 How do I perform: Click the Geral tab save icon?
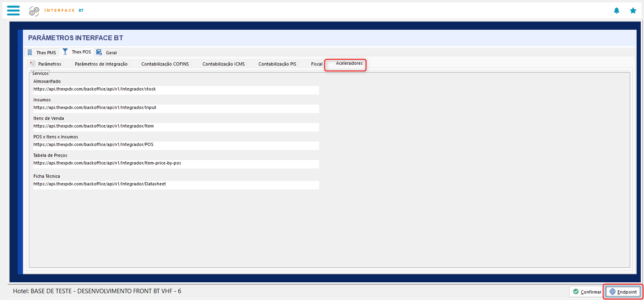99,52
